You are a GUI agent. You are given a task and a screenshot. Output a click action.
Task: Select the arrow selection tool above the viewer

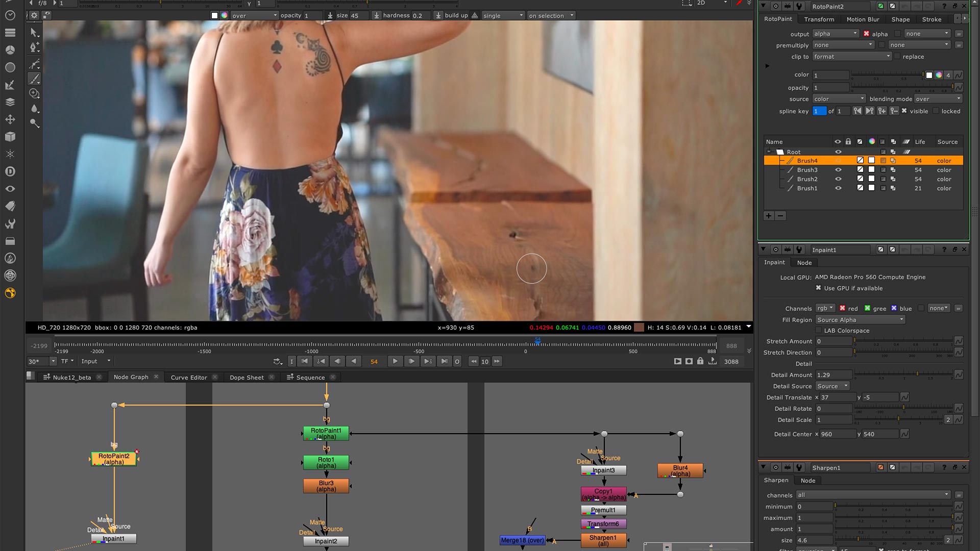33,32
